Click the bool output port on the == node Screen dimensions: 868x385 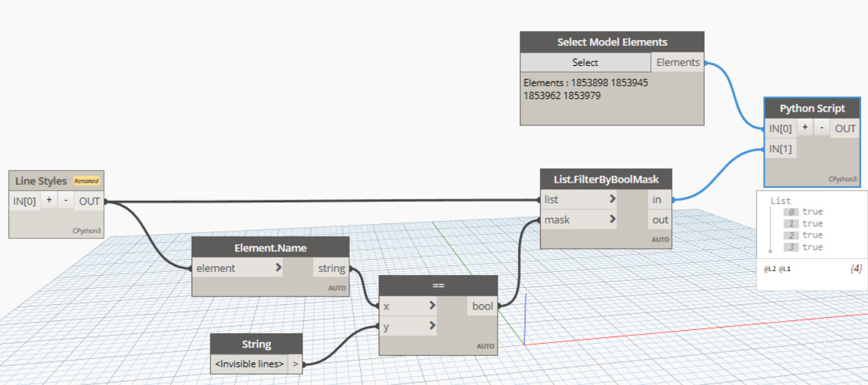tap(481, 306)
